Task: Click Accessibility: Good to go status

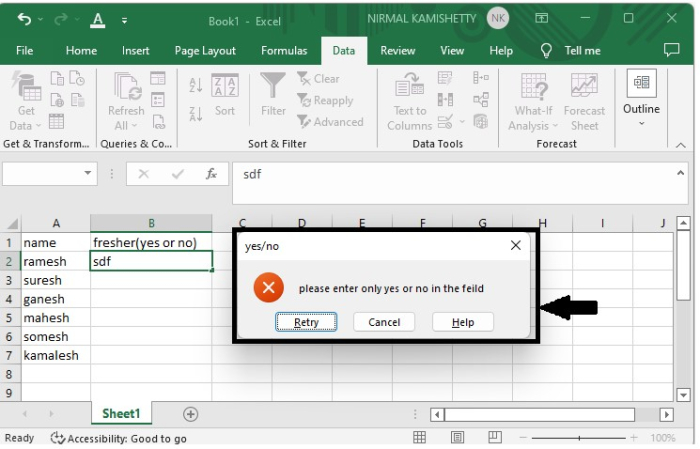Action: [x=119, y=438]
